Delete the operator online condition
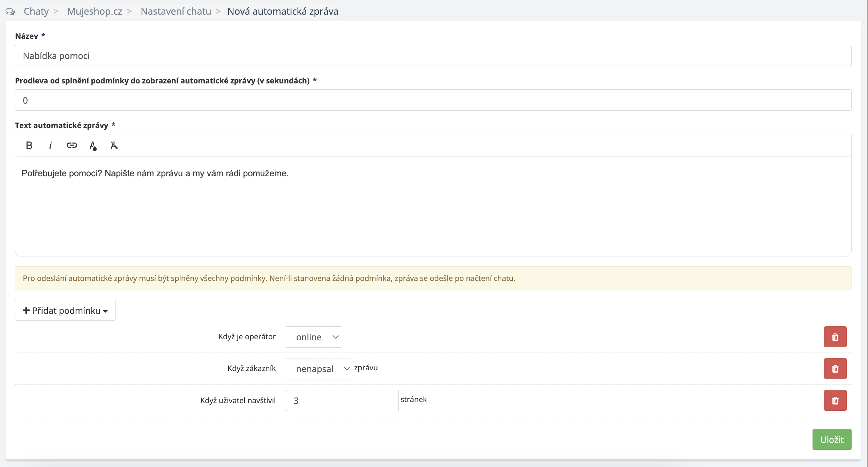Screen dimensions: 868x467 click(x=835, y=337)
